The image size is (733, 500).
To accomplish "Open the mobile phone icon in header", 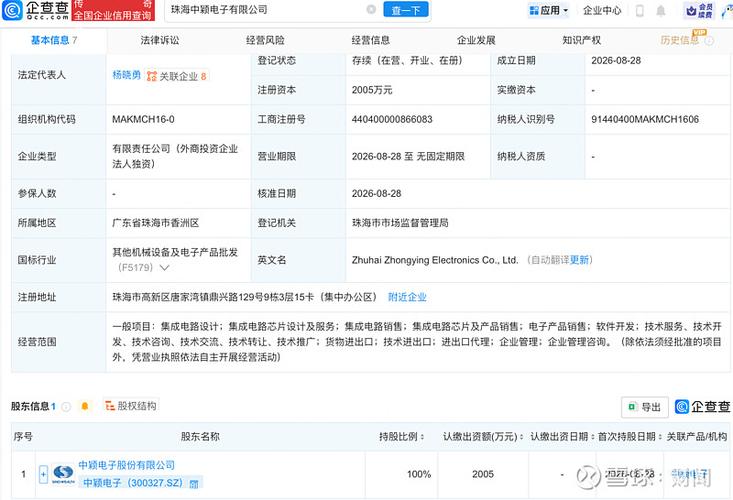I will click(640, 10).
